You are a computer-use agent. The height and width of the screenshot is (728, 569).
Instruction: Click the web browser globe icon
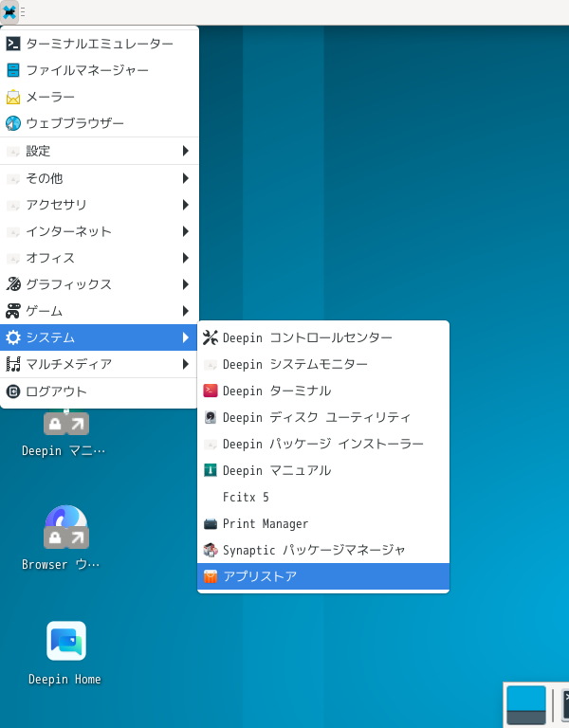point(13,123)
